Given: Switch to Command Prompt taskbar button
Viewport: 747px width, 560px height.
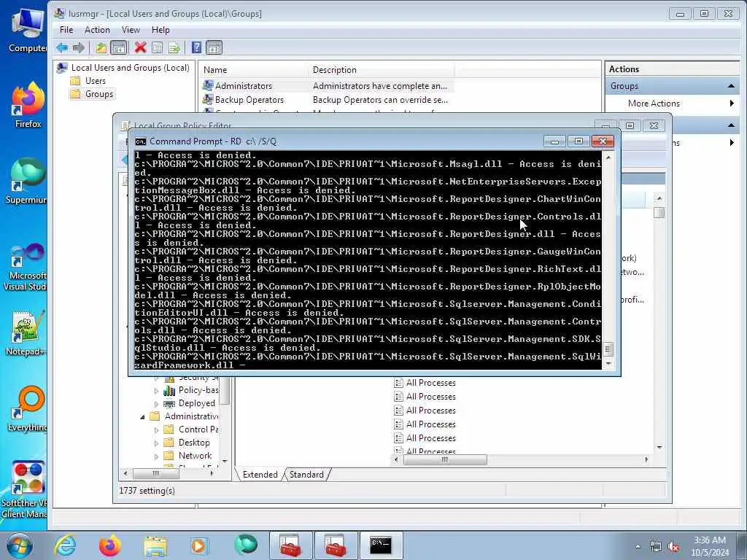Looking at the screenshot, I should click(381, 545).
